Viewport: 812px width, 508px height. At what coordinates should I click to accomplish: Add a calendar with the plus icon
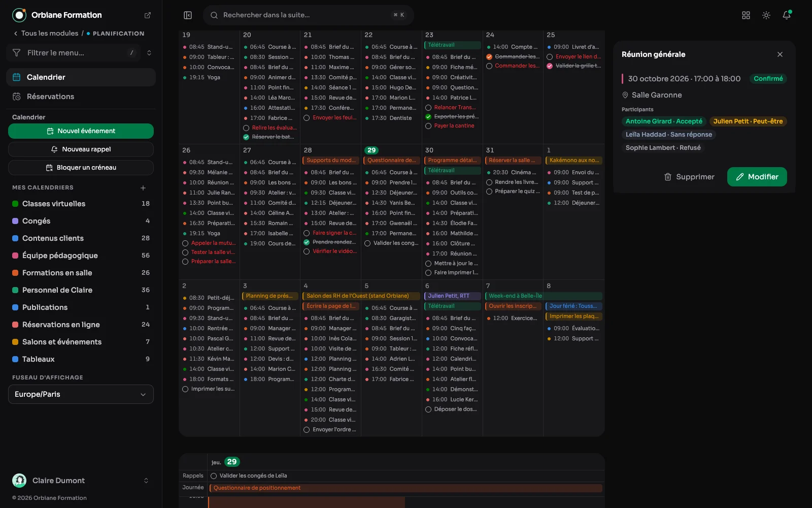click(x=143, y=188)
